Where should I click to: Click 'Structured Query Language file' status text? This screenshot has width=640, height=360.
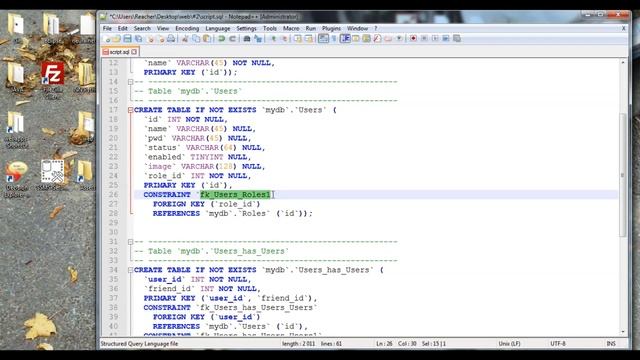coord(139,344)
